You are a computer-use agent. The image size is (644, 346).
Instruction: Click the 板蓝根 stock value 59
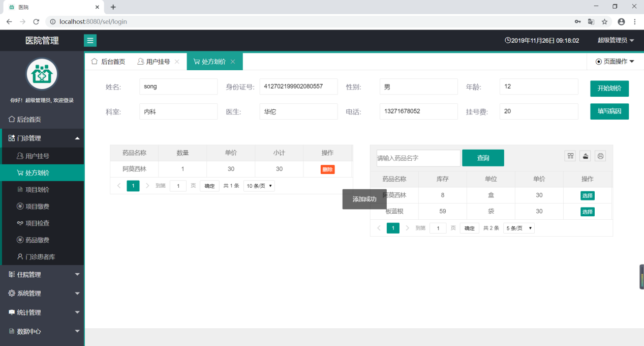pyautogui.click(x=442, y=211)
